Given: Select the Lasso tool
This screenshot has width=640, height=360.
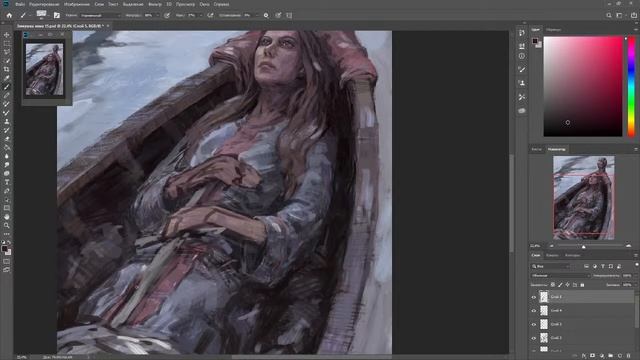Looking at the screenshot, I should (x=7, y=52).
